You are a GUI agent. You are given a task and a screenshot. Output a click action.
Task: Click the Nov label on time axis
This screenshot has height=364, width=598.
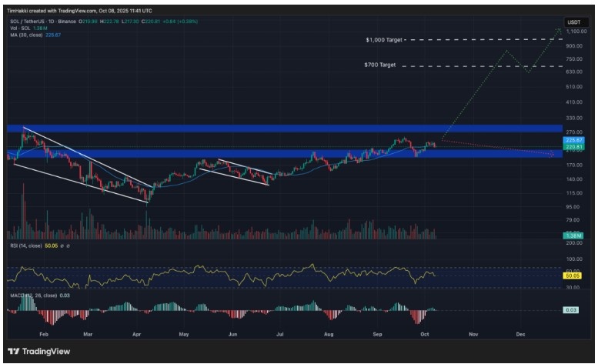(x=473, y=334)
